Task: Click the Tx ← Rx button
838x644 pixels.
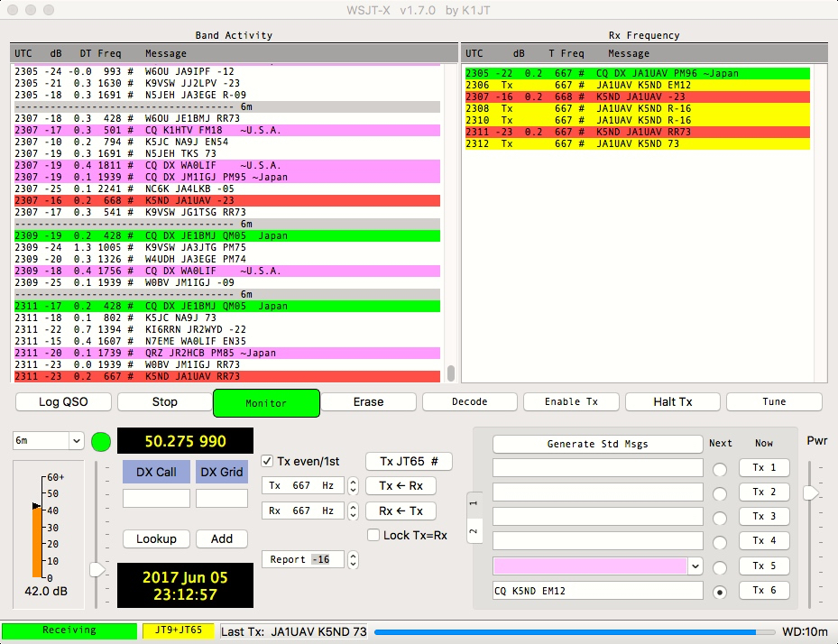Action: point(401,486)
